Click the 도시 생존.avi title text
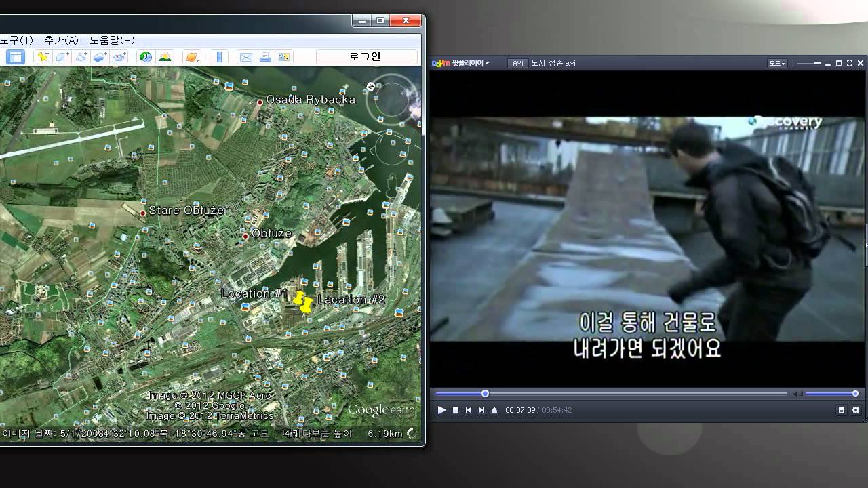Screen dimensions: 868x488 [x=553, y=63]
